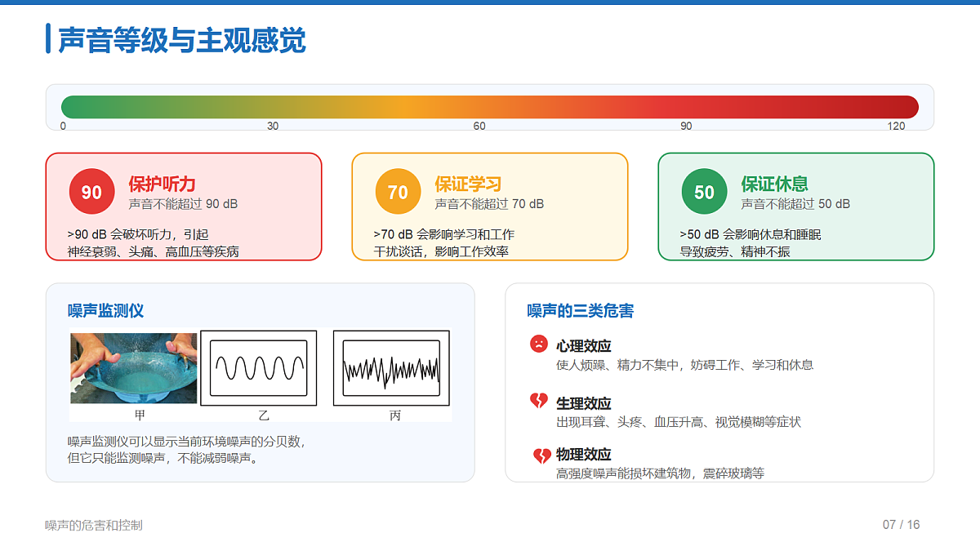The height and width of the screenshot is (551, 980).
Task: Select the 甲 bowl photo thumbnail
Action: (x=133, y=368)
